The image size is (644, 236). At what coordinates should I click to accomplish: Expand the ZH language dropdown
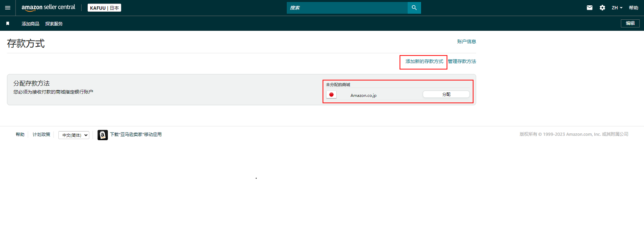pos(617,8)
